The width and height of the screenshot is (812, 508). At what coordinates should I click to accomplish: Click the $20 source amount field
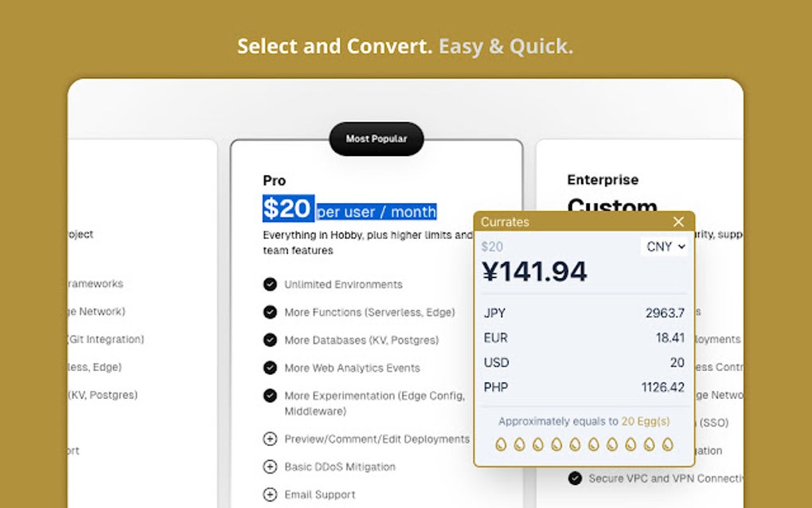point(493,248)
